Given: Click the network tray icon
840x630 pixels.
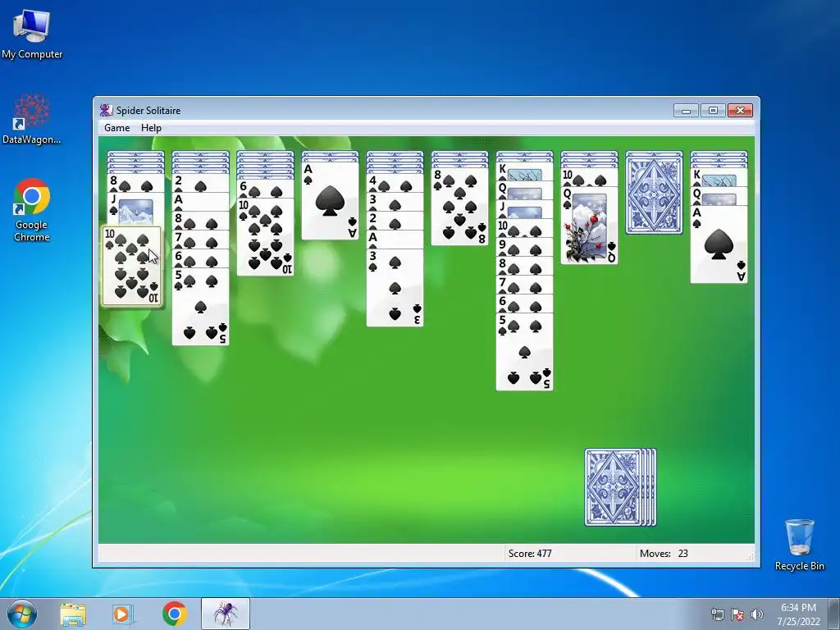Looking at the screenshot, I should pos(717,614).
